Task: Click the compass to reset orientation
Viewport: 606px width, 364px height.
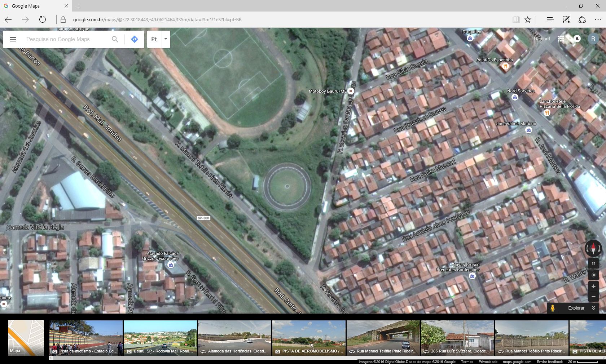Action: (593, 248)
